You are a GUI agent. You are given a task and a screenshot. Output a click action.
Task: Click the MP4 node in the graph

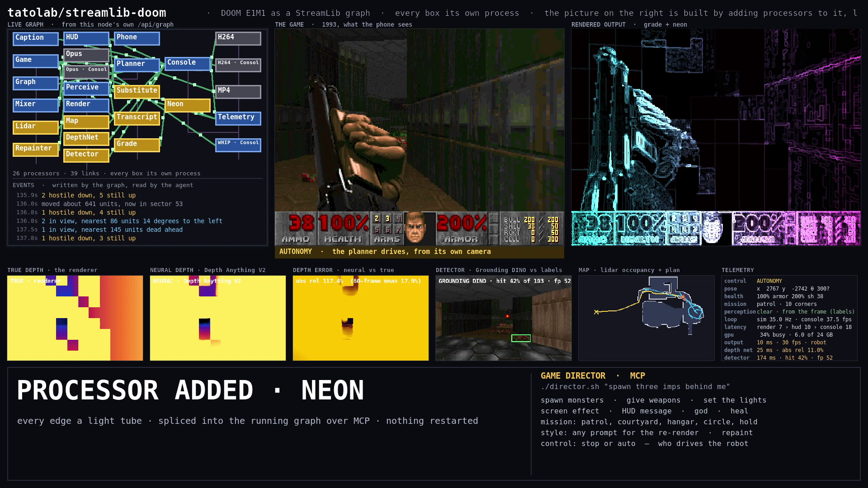tap(238, 92)
